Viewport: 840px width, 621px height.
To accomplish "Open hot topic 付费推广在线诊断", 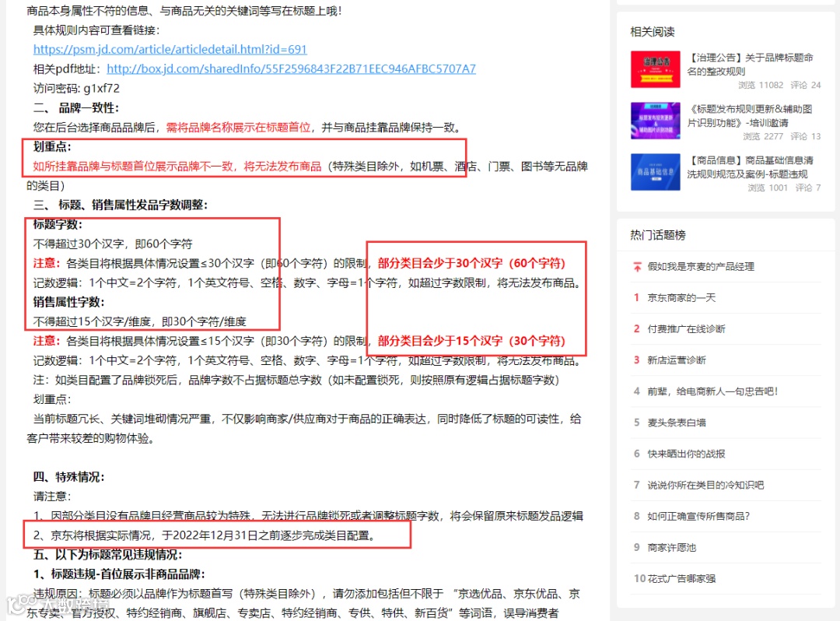I will 686,329.
